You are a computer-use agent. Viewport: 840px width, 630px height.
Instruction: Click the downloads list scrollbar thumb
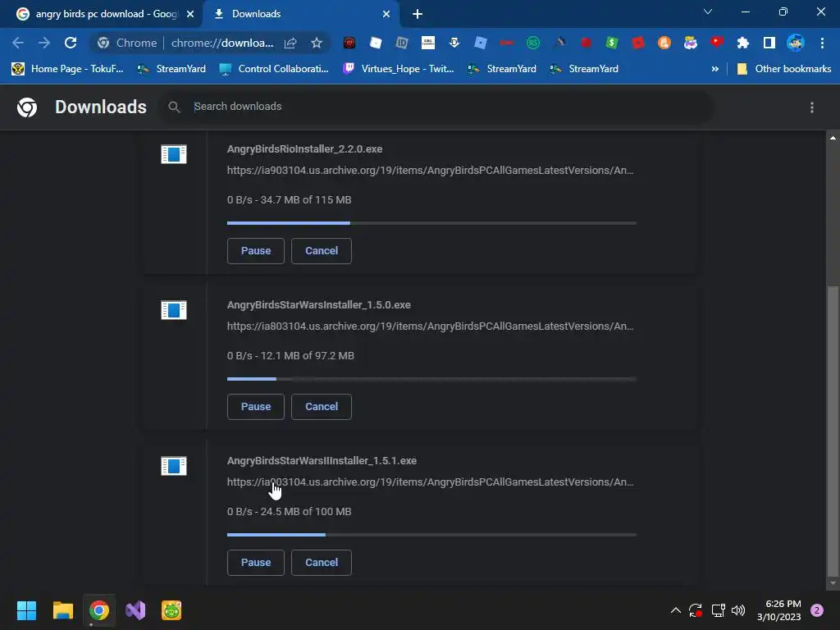(x=833, y=431)
